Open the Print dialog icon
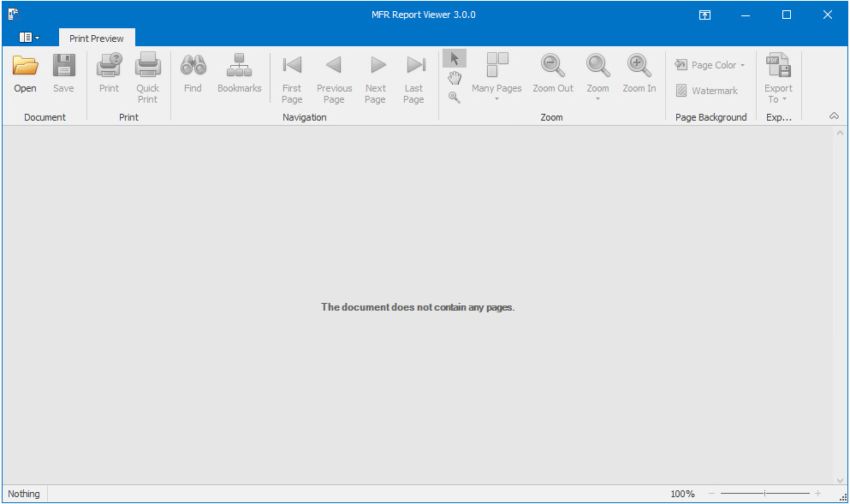Screen dimensions: 850x504 click(109, 74)
